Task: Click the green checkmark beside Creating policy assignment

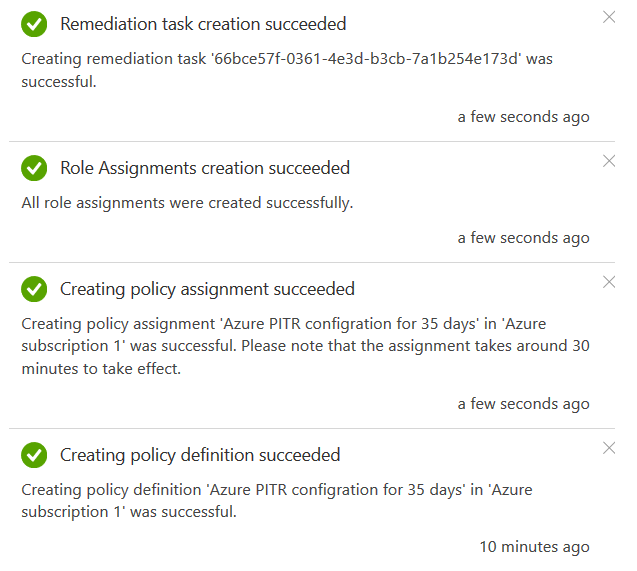Action: (34, 290)
